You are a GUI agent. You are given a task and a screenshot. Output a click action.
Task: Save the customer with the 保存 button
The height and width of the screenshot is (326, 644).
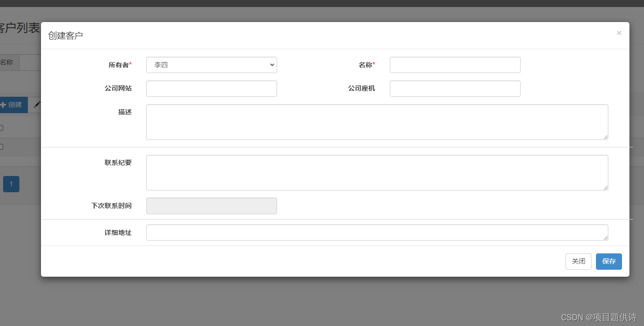609,261
